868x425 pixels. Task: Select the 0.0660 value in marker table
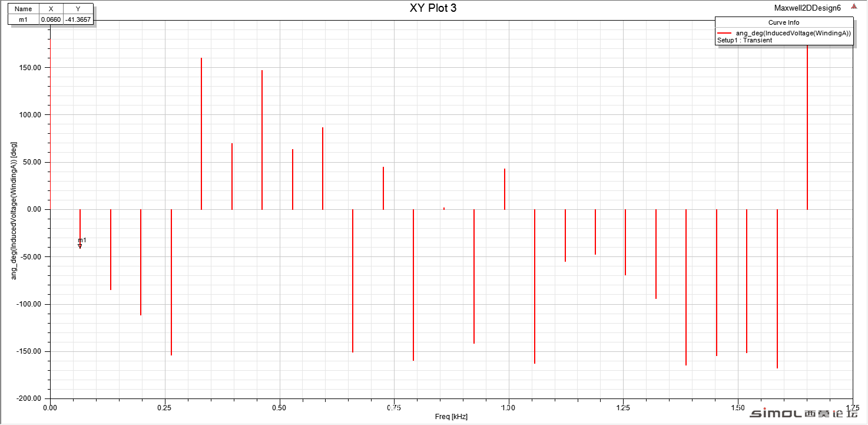pos(51,19)
